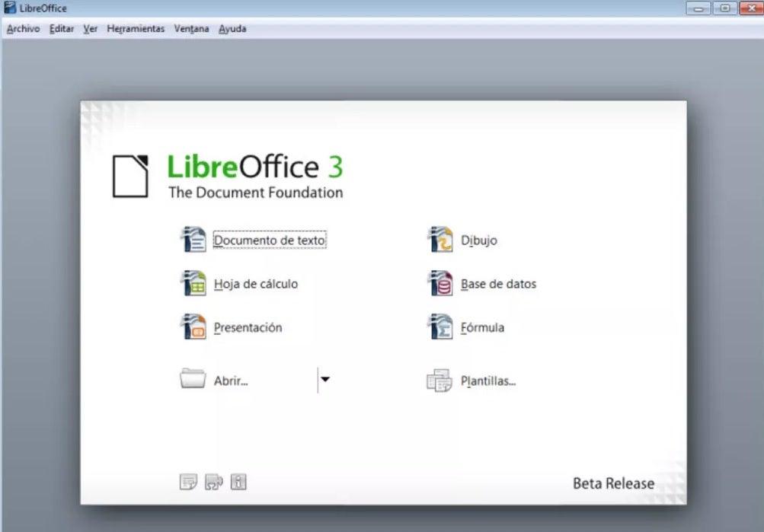Screen dimensions: 764x532
Task: Open the Ayuda menu
Action: 232,29
